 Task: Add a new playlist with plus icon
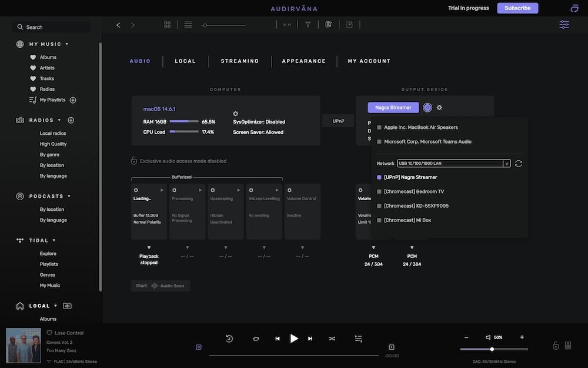click(73, 100)
